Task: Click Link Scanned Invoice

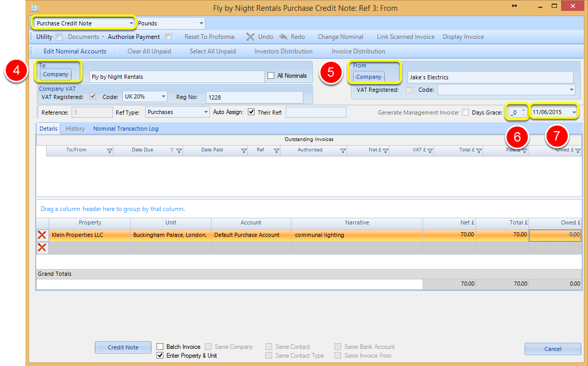Action: (405, 37)
